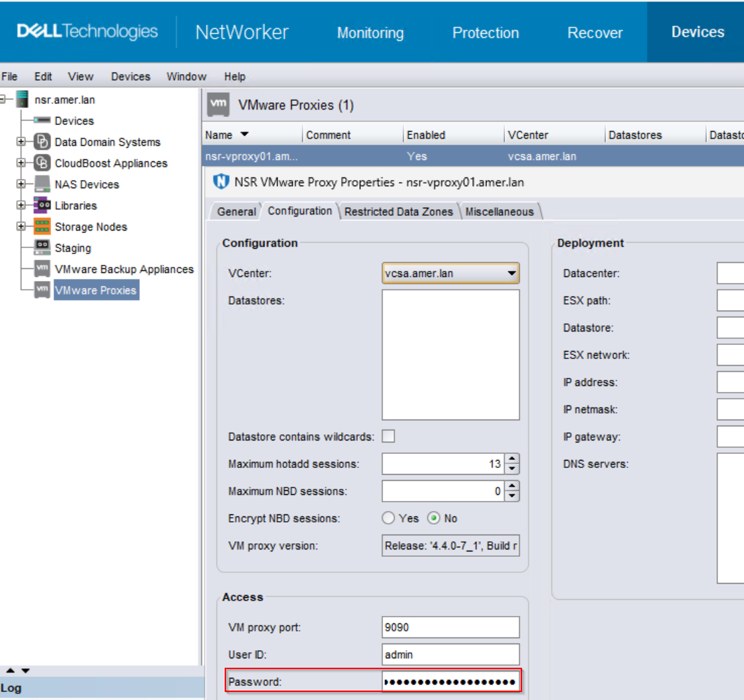Open the Devices menu
Screen dimensions: 744x700
130,77
